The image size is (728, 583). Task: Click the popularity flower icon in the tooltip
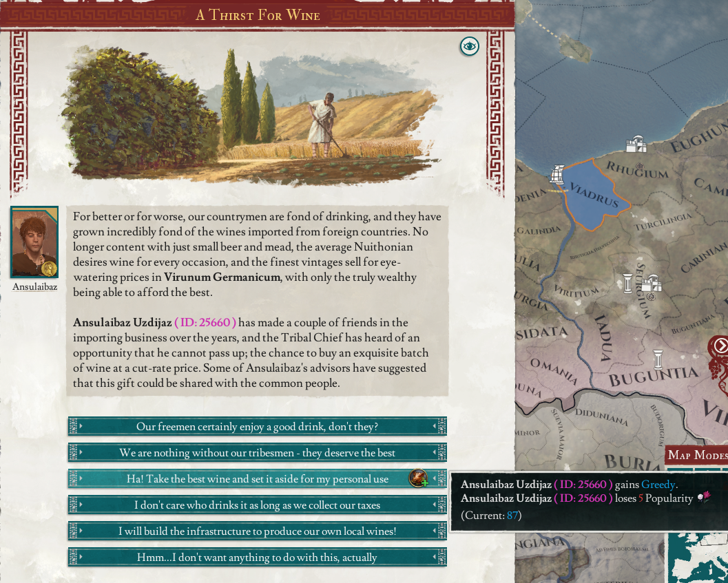(704, 498)
